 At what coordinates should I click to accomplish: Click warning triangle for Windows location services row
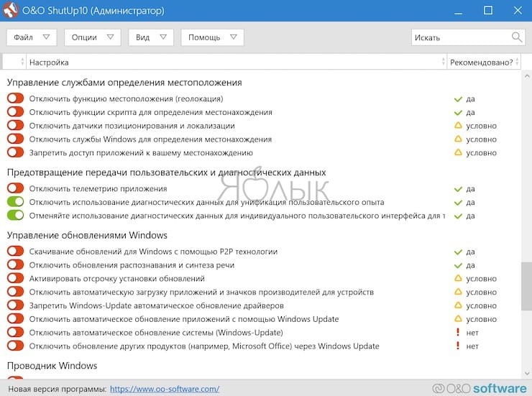pyautogui.click(x=458, y=139)
